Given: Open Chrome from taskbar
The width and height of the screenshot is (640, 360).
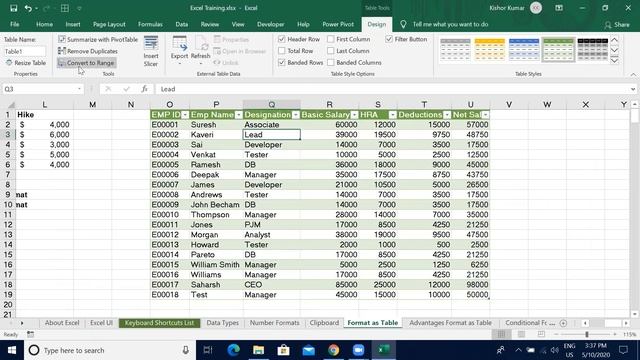Looking at the screenshot, I should coord(333,350).
